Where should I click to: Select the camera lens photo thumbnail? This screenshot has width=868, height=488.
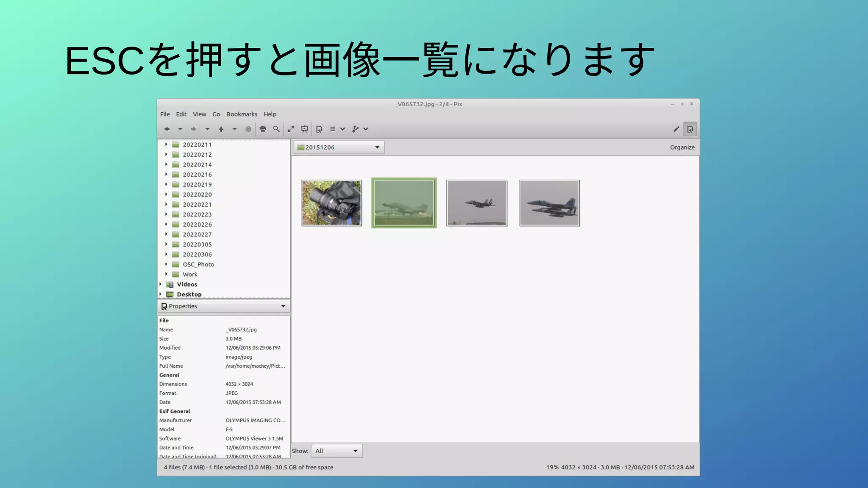pos(331,203)
